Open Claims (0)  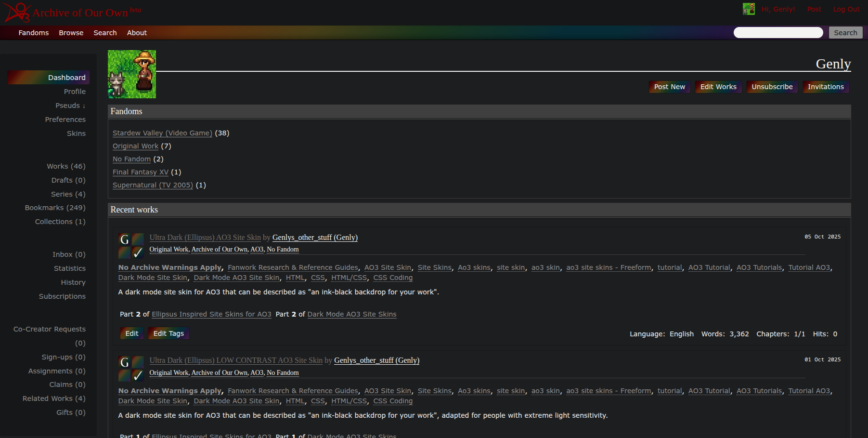pyautogui.click(x=67, y=385)
